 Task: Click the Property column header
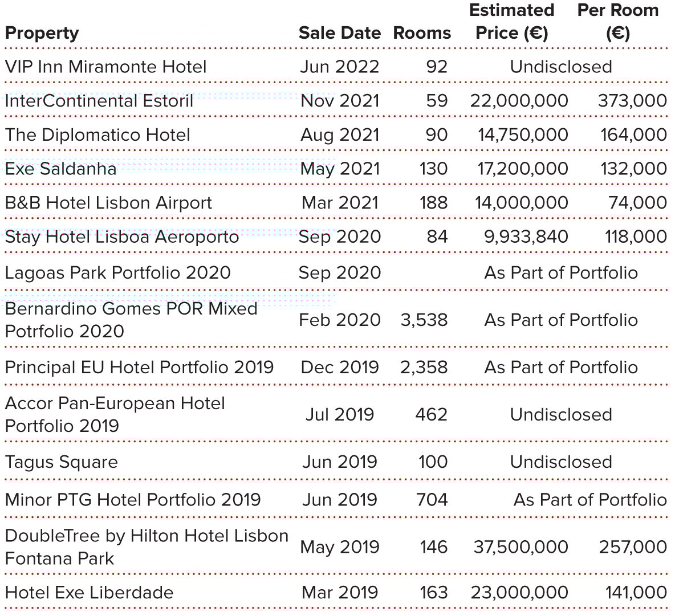click(42, 33)
